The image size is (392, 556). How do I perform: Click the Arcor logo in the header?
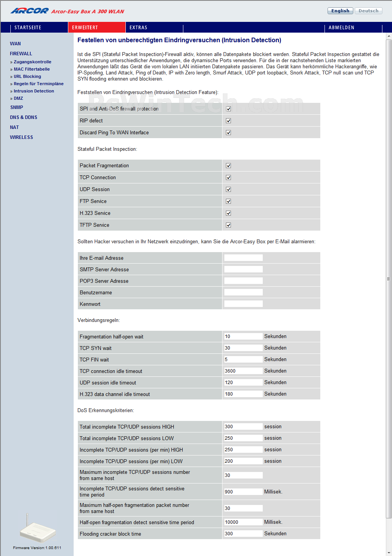point(30,11)
